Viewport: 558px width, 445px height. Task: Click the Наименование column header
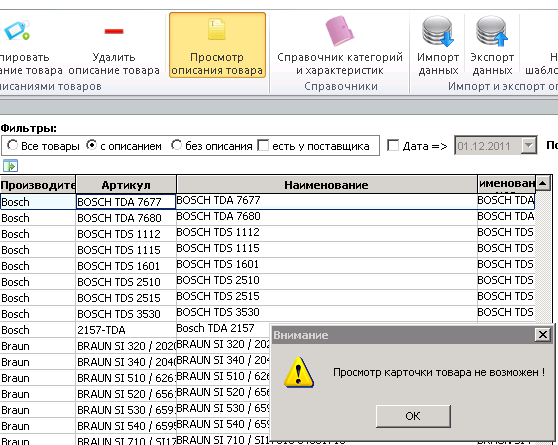[x=326, y=185]
